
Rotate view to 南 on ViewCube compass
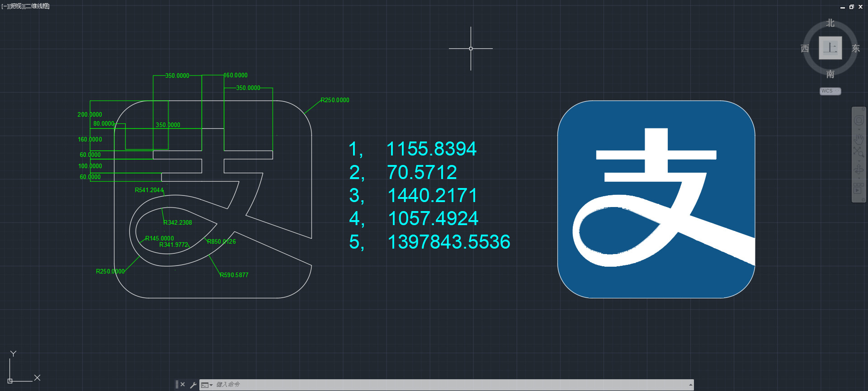pos(830,74)
